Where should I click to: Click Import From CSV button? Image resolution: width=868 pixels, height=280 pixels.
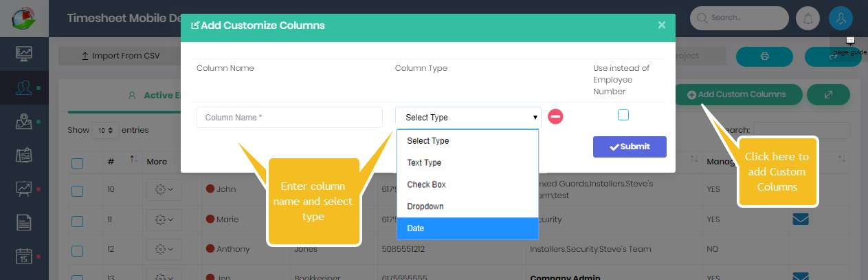[120, 56]
